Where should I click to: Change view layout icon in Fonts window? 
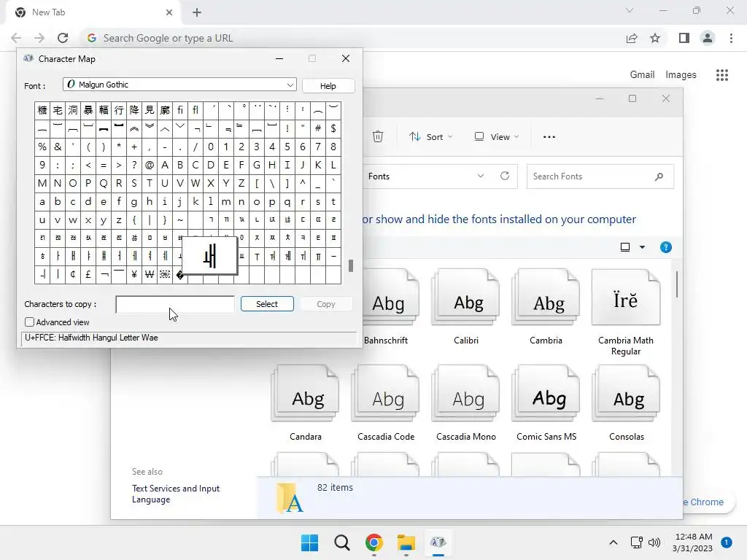625,247
